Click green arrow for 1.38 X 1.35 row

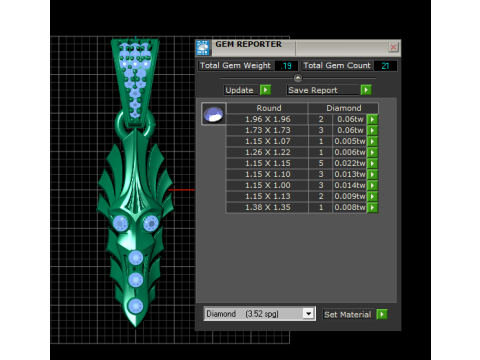click(372, 207)
